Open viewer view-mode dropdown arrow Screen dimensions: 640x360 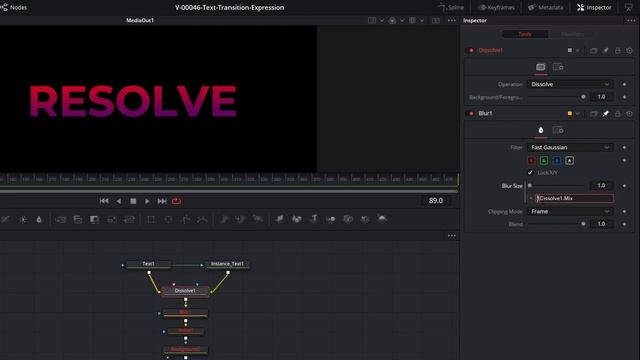[382, 20]
